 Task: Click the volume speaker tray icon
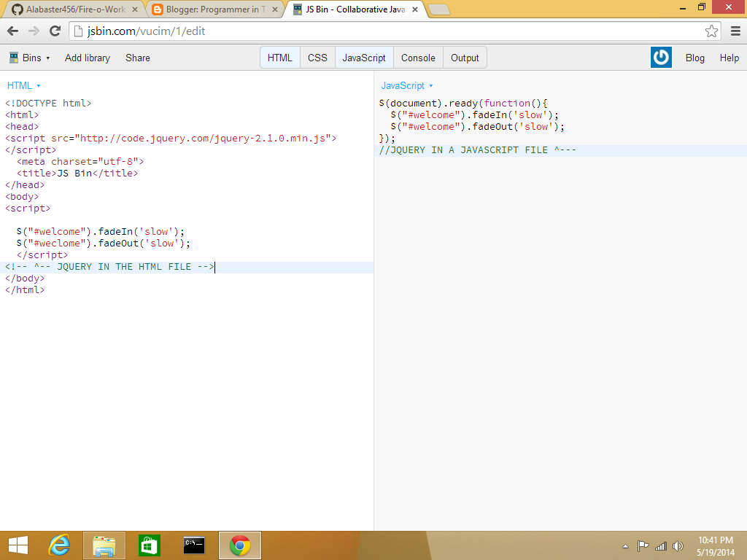point(678,546)
